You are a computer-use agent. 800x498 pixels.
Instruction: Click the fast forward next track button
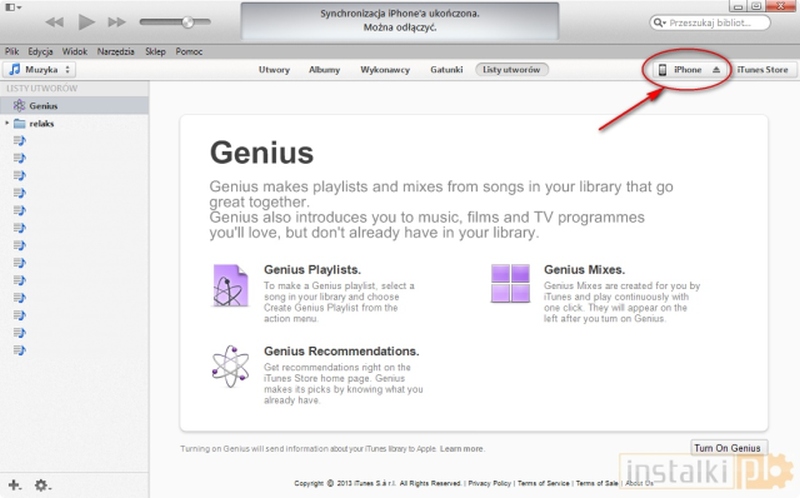[x=117, y=22]
